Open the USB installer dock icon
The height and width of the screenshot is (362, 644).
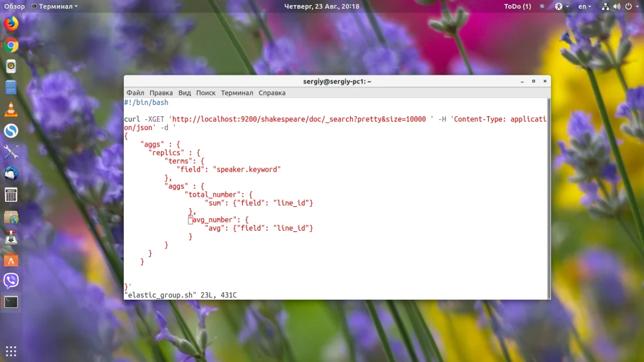(11, 238)
